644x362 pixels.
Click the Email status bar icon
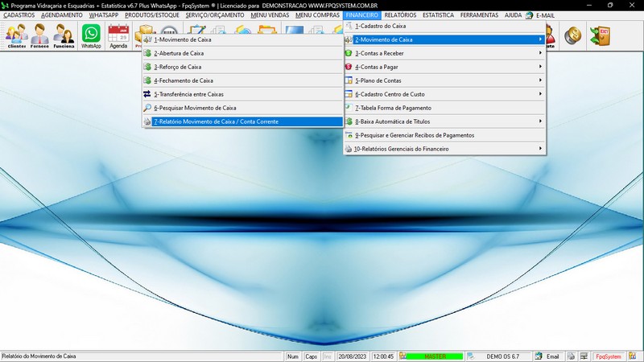coord(547,356)
